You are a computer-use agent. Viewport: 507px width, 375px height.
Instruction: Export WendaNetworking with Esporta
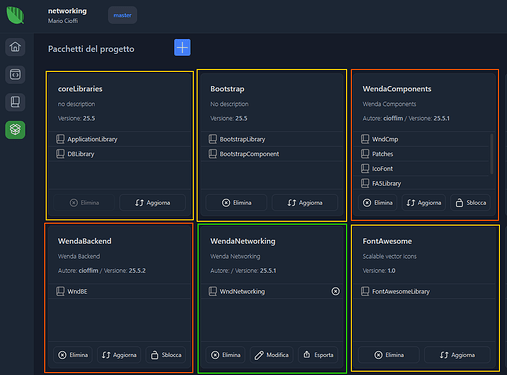[318, 355]
